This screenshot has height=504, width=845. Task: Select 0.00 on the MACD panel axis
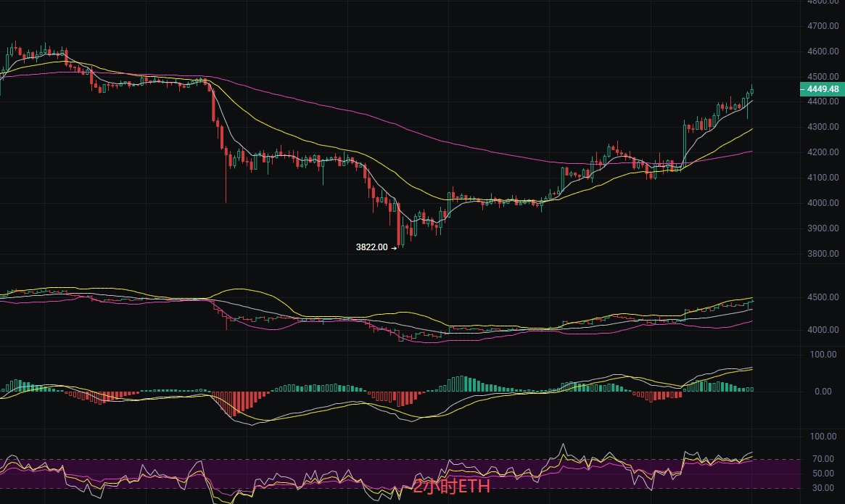pos(823,392)
